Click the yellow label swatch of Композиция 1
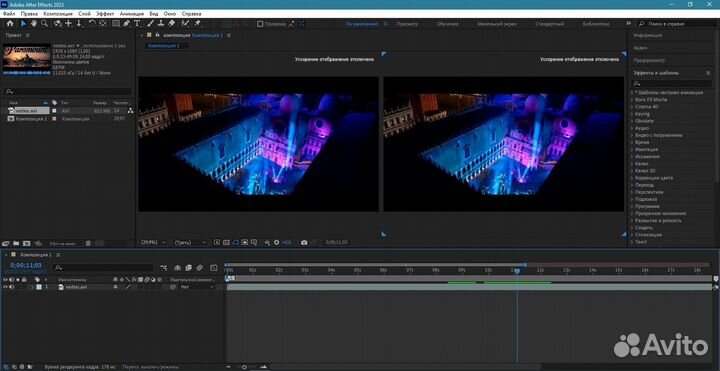 [x=54, y=118]
